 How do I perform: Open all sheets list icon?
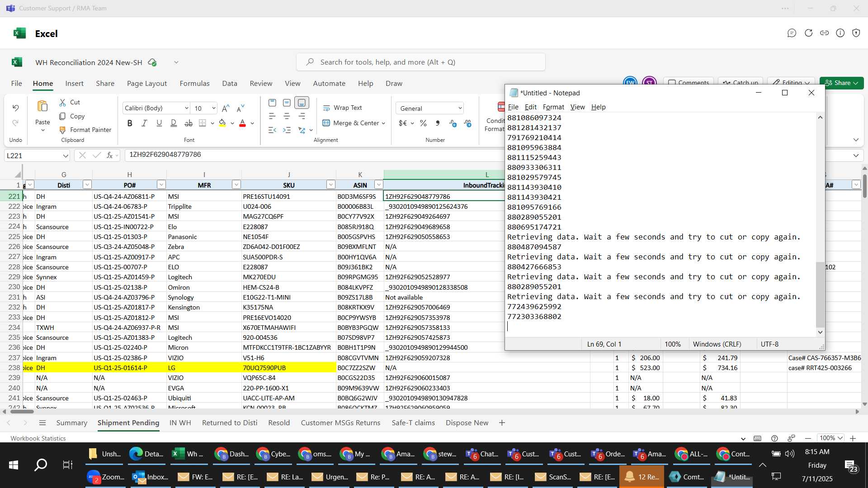tap(42, 423)
